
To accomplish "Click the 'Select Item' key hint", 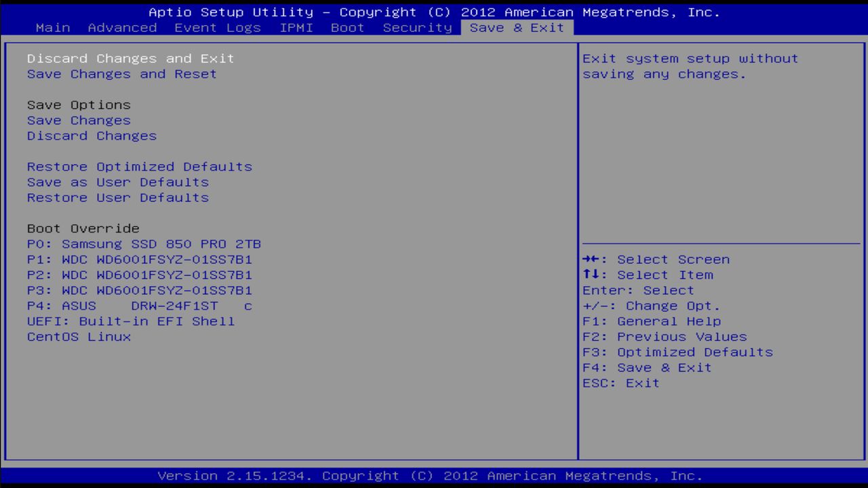I will [648, 275].
